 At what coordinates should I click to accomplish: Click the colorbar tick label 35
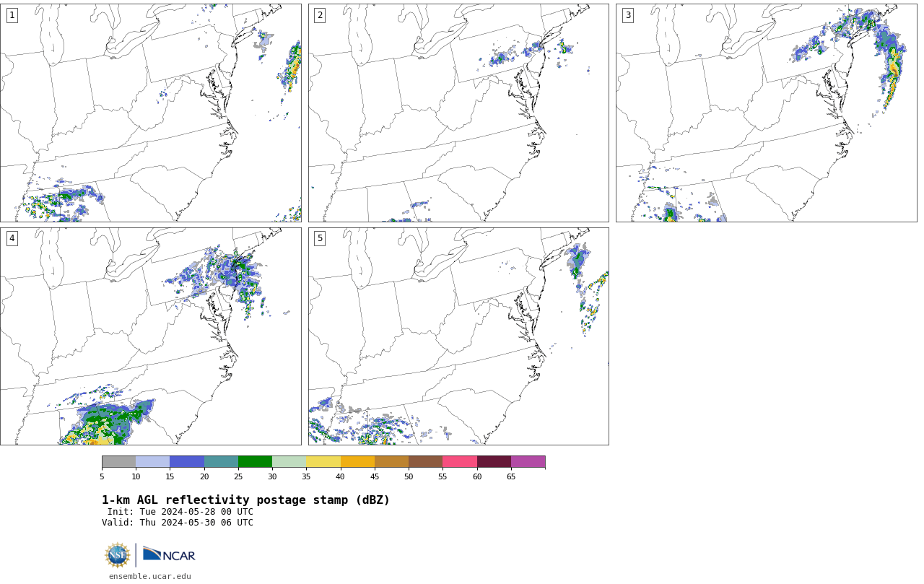(x=306, y=476)
